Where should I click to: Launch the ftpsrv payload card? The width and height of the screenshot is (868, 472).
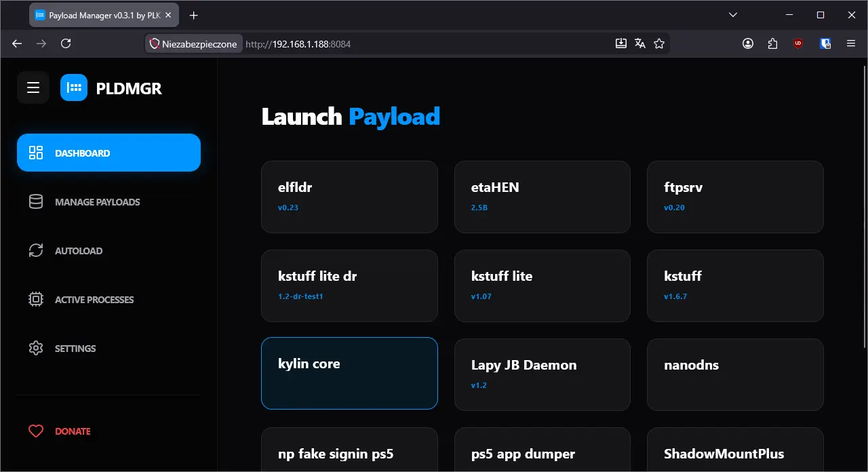pyautogui.click(x=735, y=197)
